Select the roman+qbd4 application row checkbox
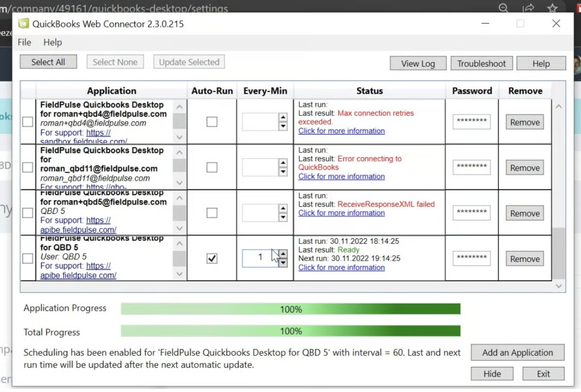Viewport: 581px width, 392px height. (x=28, y=121)
